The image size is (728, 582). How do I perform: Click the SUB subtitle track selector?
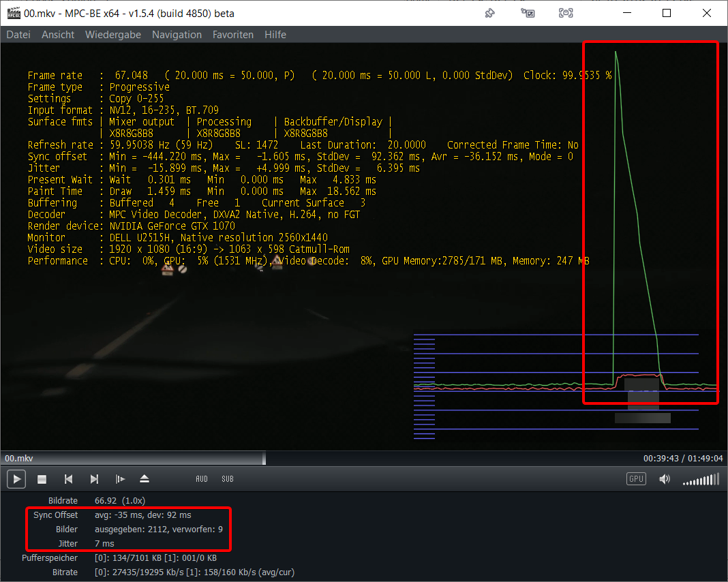pos(228,479)
